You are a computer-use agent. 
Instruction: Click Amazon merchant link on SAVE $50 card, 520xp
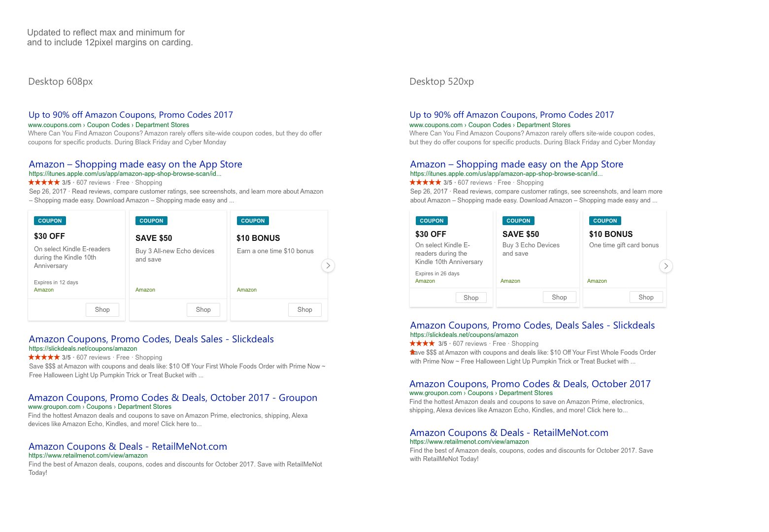coord(510,281)
